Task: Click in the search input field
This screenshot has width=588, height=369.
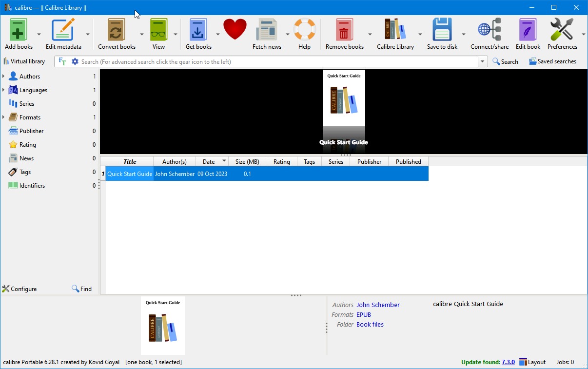Action: coord(278,61)
